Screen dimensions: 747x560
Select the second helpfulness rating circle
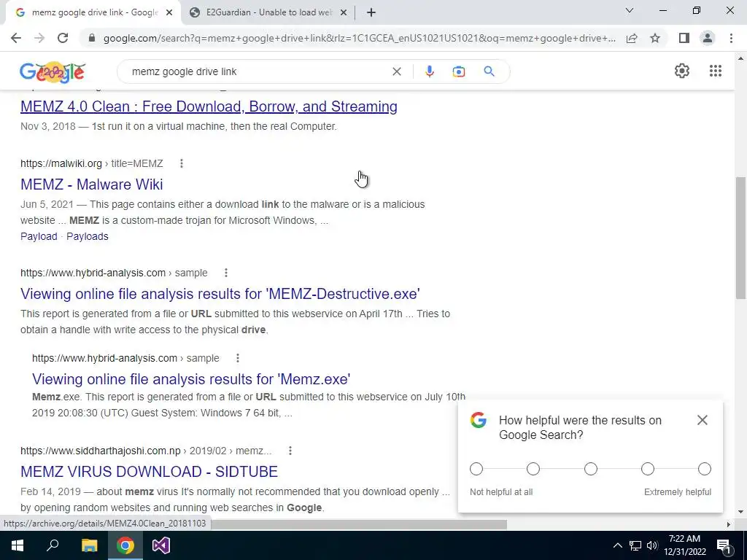tap(533, 469)
